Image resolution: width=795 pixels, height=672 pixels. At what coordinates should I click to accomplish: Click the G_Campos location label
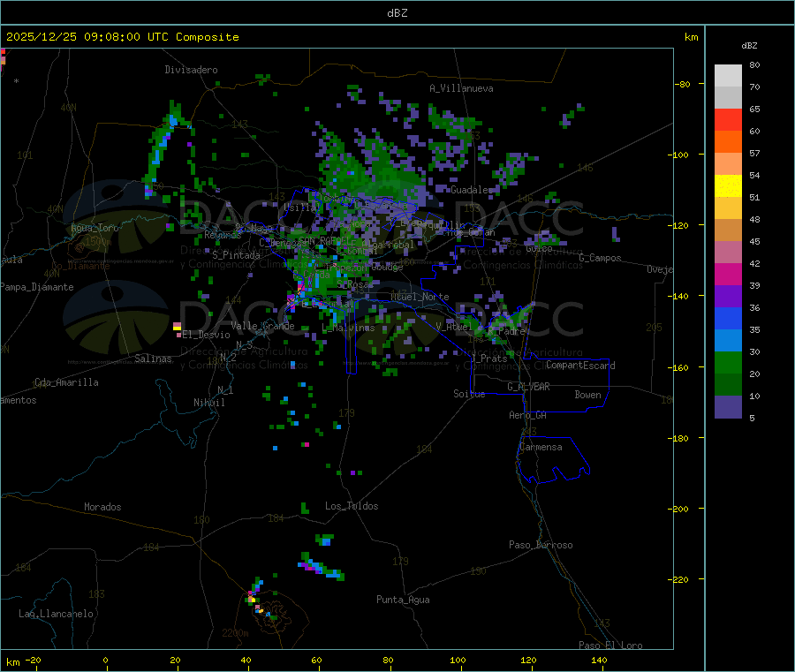600,258
